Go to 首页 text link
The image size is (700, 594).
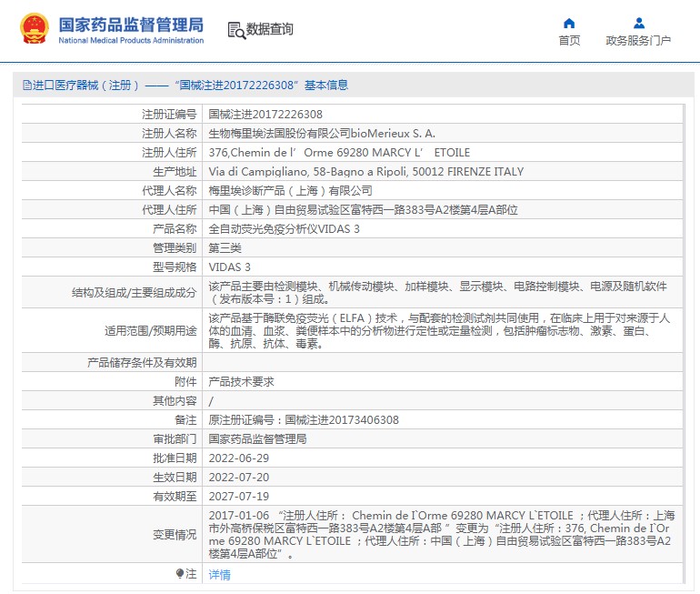coord(569,41)
